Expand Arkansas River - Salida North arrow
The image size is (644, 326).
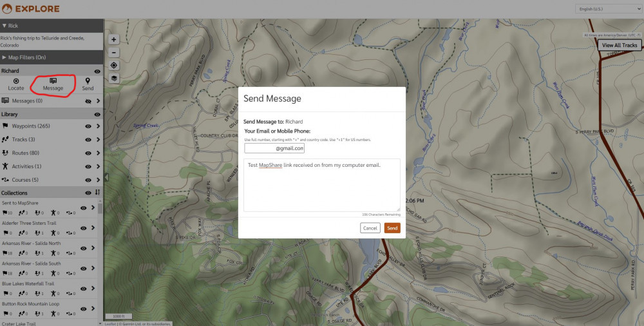(93, 248)
